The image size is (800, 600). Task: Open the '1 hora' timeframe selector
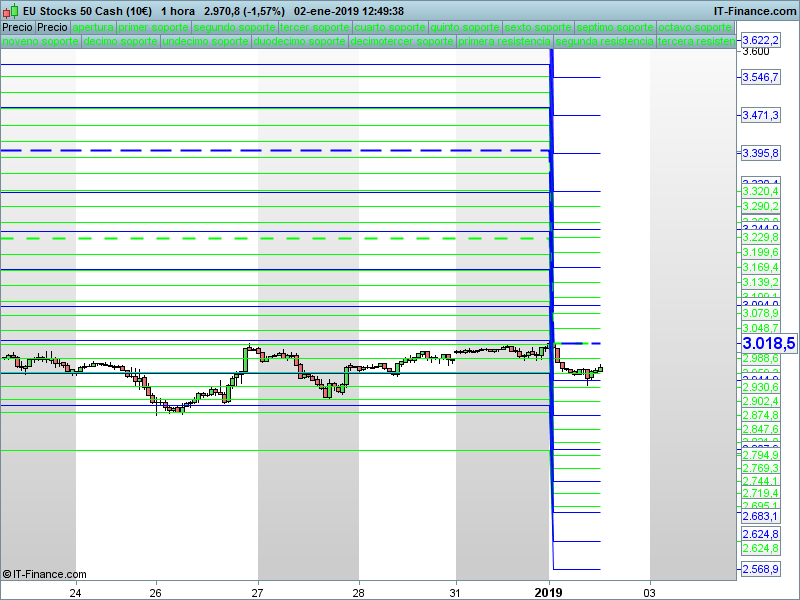pyautogui.click(x=177, y=10)
